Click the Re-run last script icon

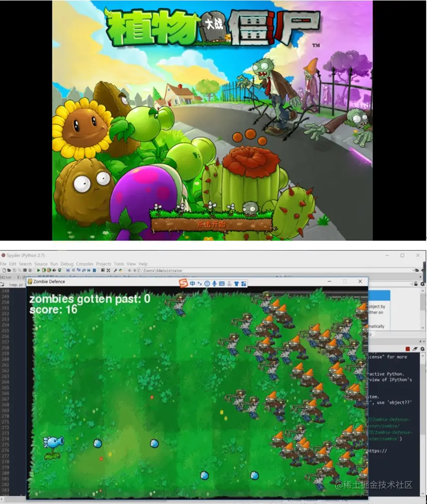[x=60, y=270]
